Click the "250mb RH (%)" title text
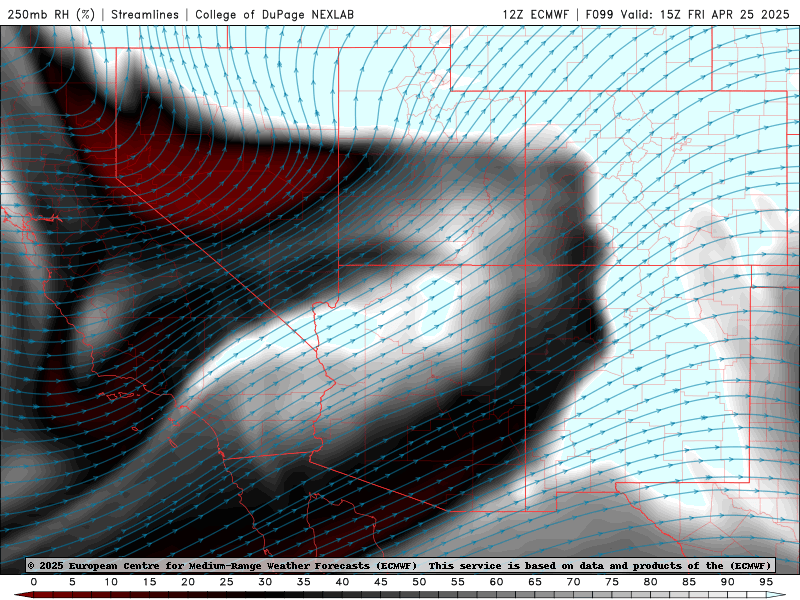This screenshot has height=600, width=800. (x=51, y=14)
